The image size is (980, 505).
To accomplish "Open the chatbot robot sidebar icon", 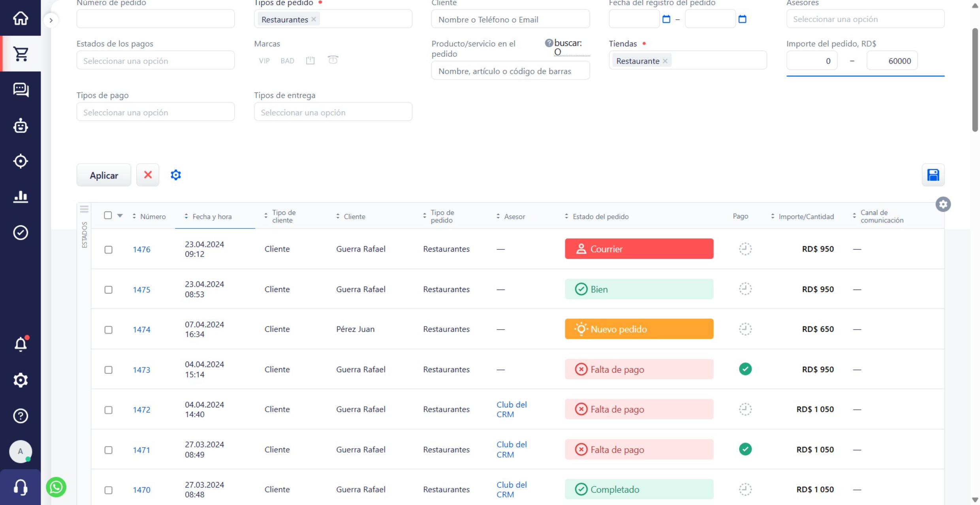I will pyautogui.click(x=21, y=126).
